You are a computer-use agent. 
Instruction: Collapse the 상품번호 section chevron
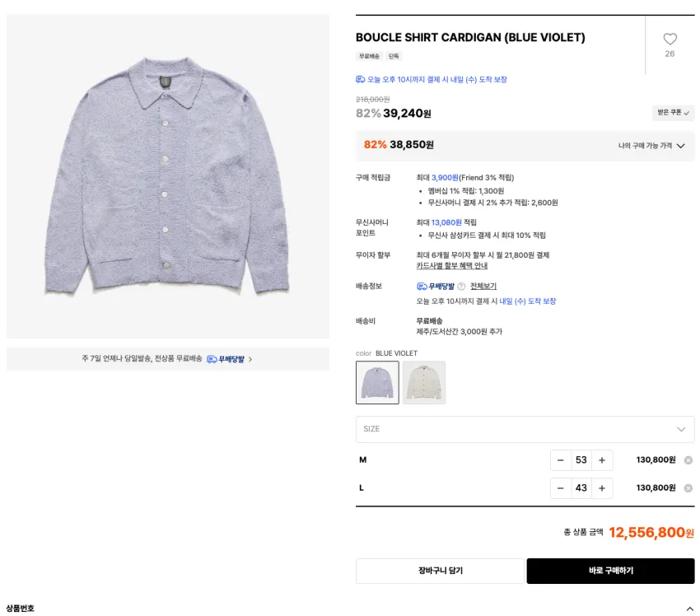(x=690, y=609)
